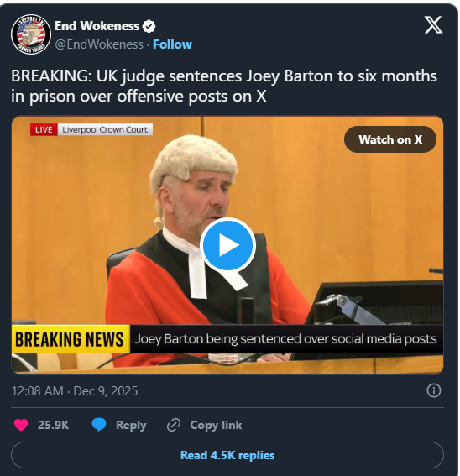This screenshot has height=476, width=460.
Task: Click the chain link copy icon
Action: pos(174,425)
